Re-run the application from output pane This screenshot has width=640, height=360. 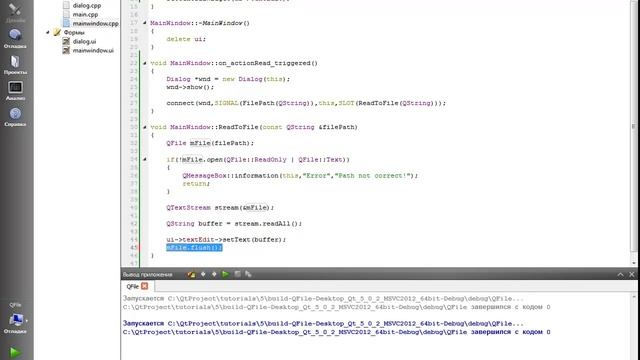click(x=225, y=274)
